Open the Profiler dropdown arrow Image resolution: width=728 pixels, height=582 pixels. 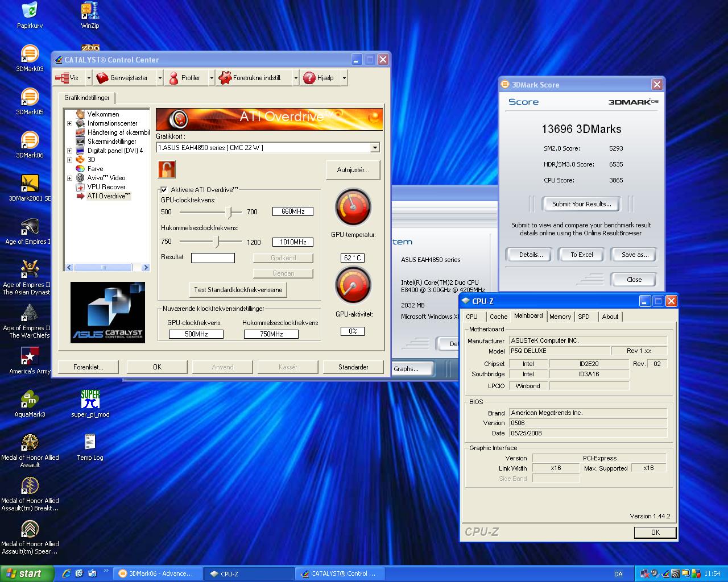tap(212, 78)
